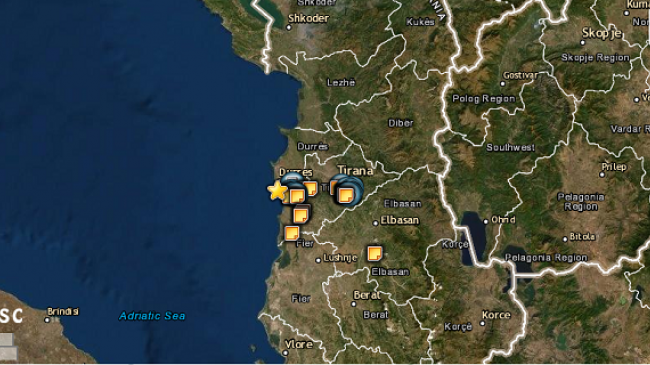Click the Berat city dot
The height and width of the screenshot is (365, 650).
(x=354, y=304)
